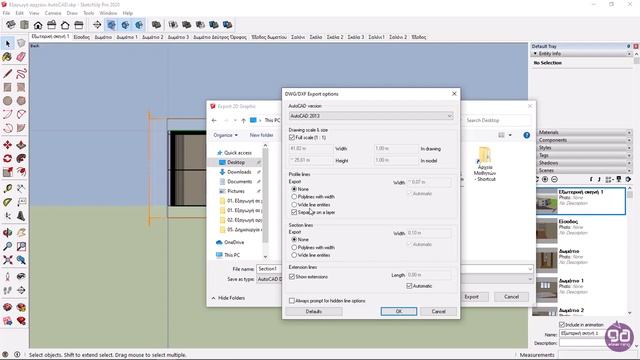Image resolution: width=640 pixels, height=360 pixels.
Task: Switch to Δωμάτιο 2 scene tab
Action: [153, 37]
